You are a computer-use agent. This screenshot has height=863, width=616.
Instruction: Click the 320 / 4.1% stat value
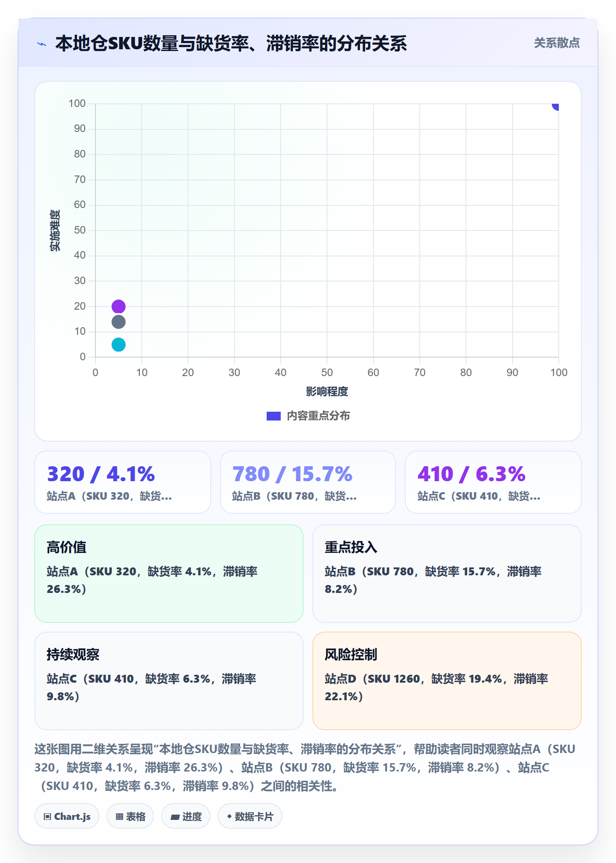pyautogui.click(x=101, y=474)
